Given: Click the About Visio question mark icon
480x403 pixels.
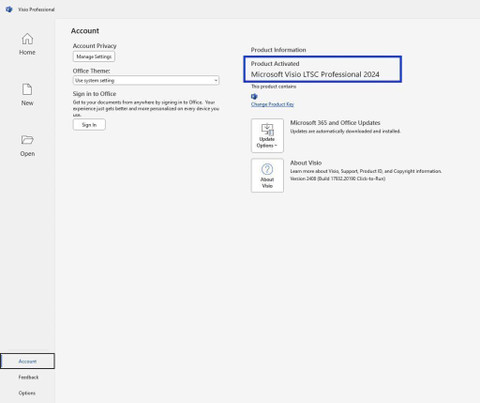Looking at the screenshot, I should 267,169.
